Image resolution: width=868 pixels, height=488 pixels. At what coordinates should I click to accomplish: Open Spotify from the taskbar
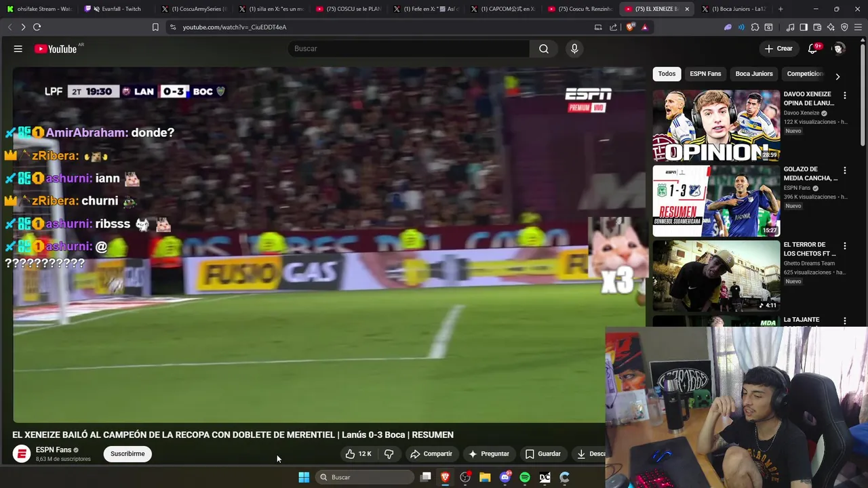525,477
